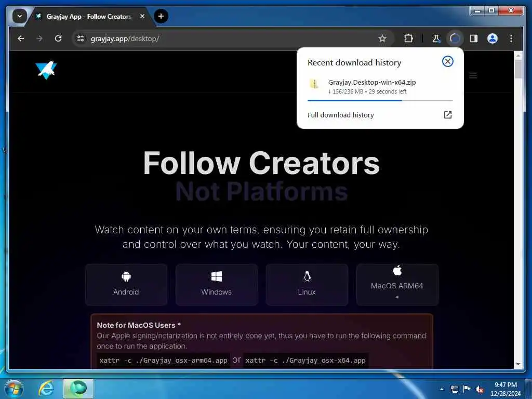Open Chrome's three-dot menu

click(511, 38)
